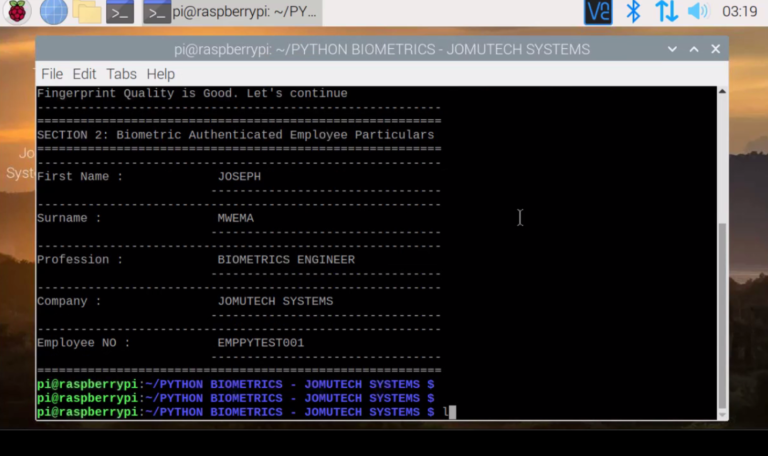Open the File menu in terminal
The image size is (768, 456).
point(52,74)
